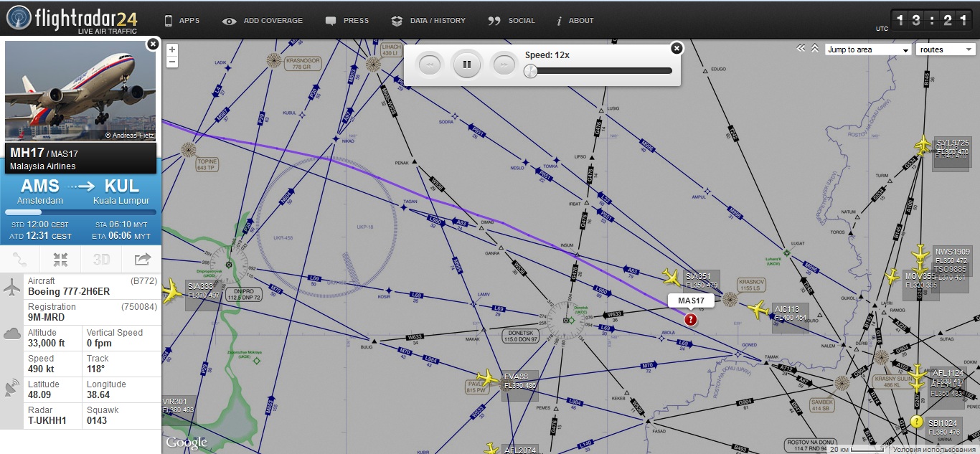Viewport: 980px width, 454px height.
Task: Click the collapse arrows icon in flight panel
Action: tap(60, 260)
